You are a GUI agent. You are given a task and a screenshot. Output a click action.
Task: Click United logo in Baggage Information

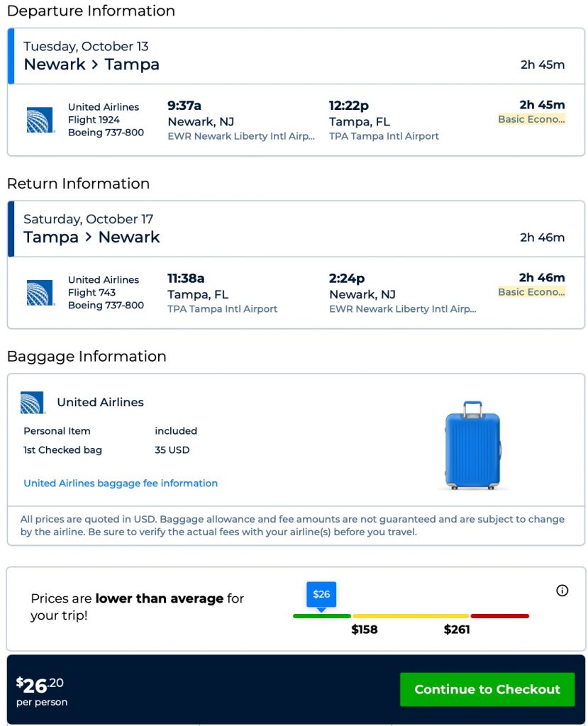(33, 403)
